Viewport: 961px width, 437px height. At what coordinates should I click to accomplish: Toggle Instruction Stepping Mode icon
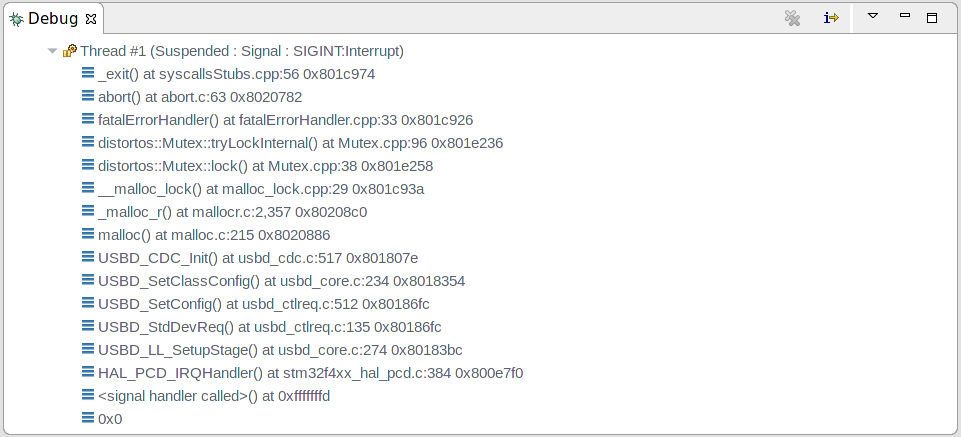click(830, 18)
